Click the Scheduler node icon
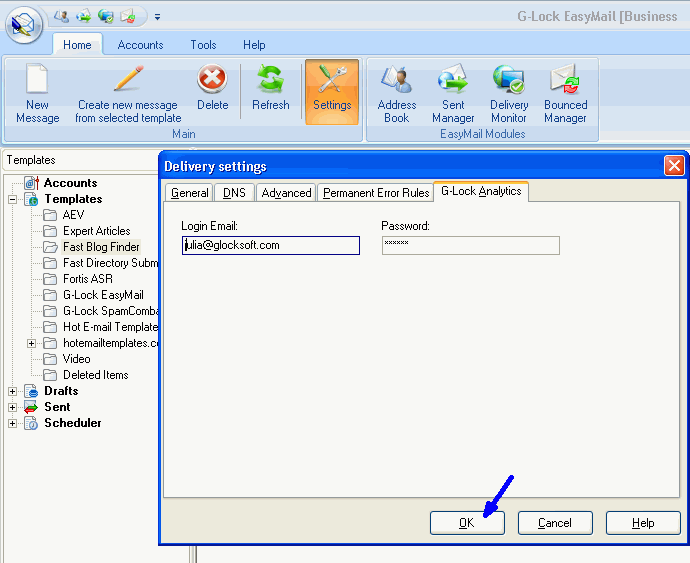 [x=31, y=423]
